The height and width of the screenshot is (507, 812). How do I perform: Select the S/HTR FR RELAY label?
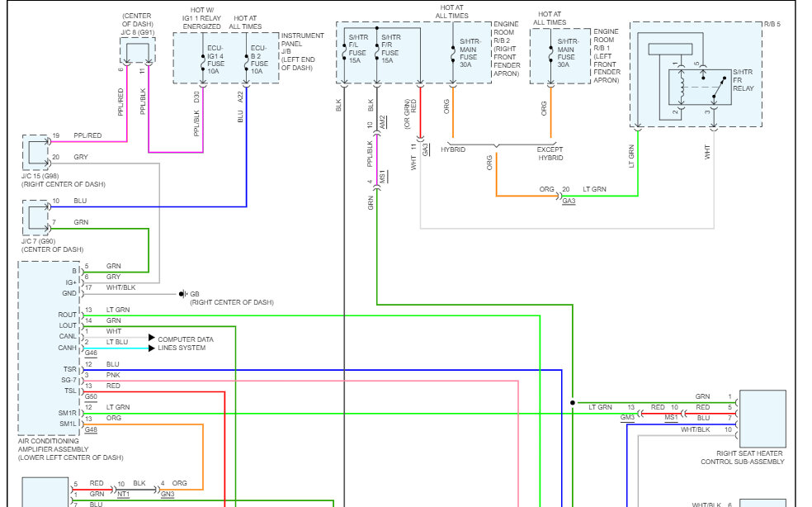point(744,80)
